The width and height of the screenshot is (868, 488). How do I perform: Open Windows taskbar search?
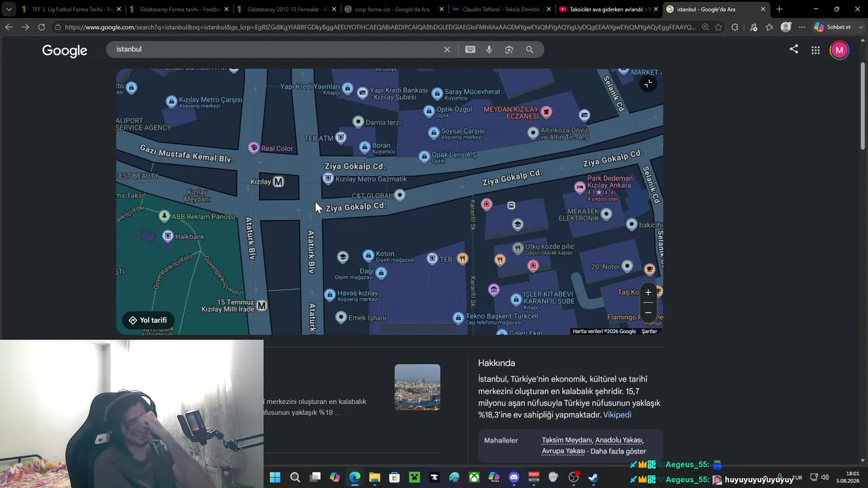295,477
